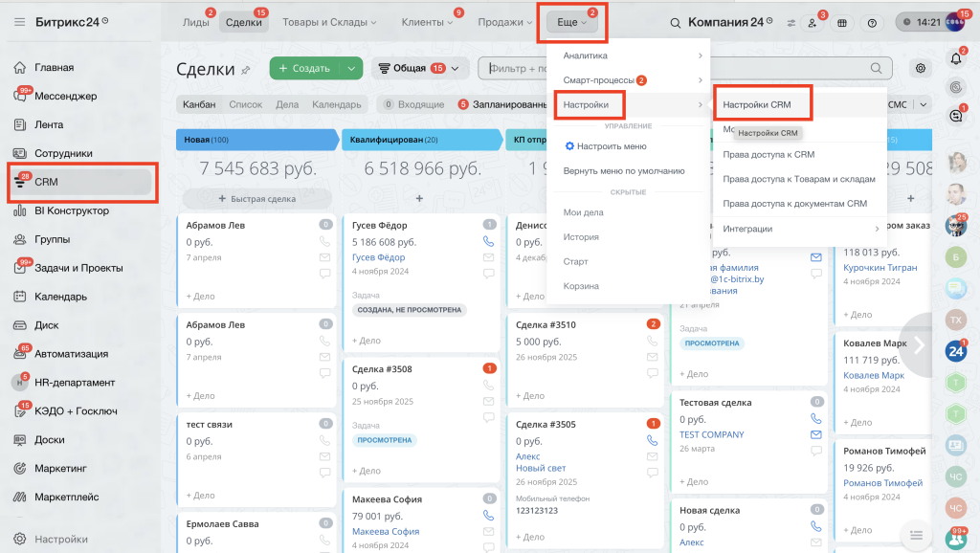Click the Фильтр search field

pyautogui.click(x=514, y=68)
